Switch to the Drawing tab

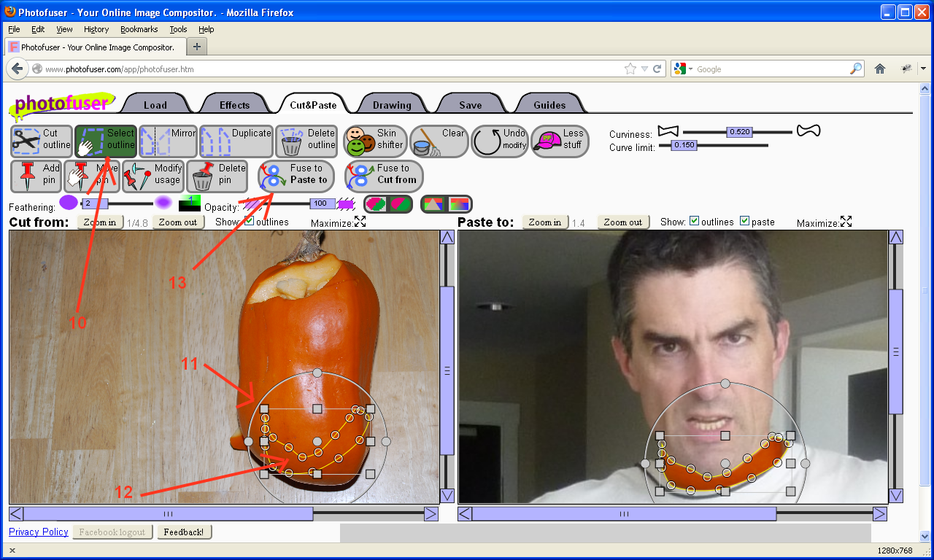click(x=392, y=105)
